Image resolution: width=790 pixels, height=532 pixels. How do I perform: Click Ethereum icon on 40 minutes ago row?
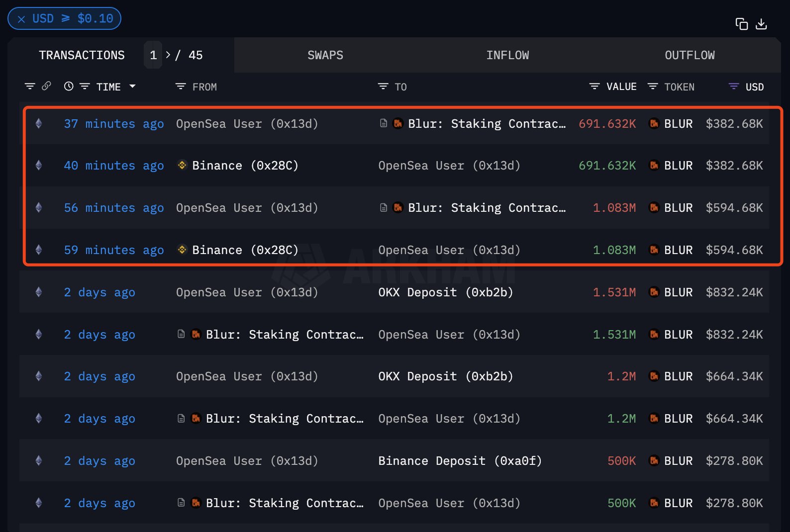click(39, 165)
